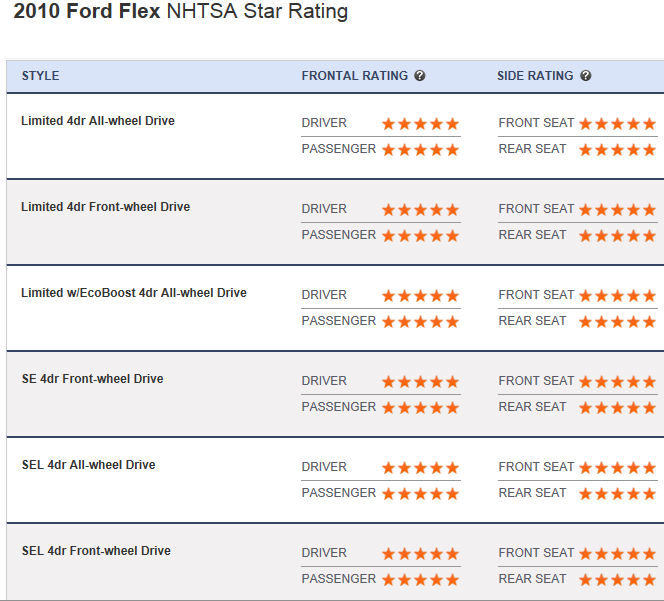The height and width of the screenshot is (601, 664).
Task: Click the STYLE column header
Action: [40, 76]
